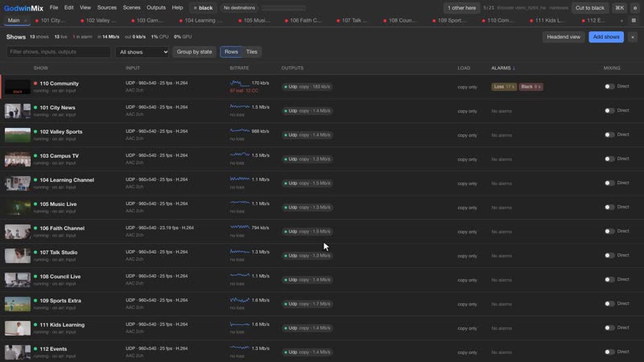Switch to the 101 City tab

[51, 21]
